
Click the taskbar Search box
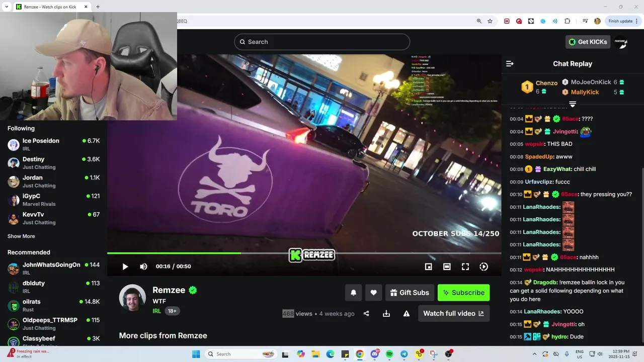pyautogui.click(x=242, y=354)
